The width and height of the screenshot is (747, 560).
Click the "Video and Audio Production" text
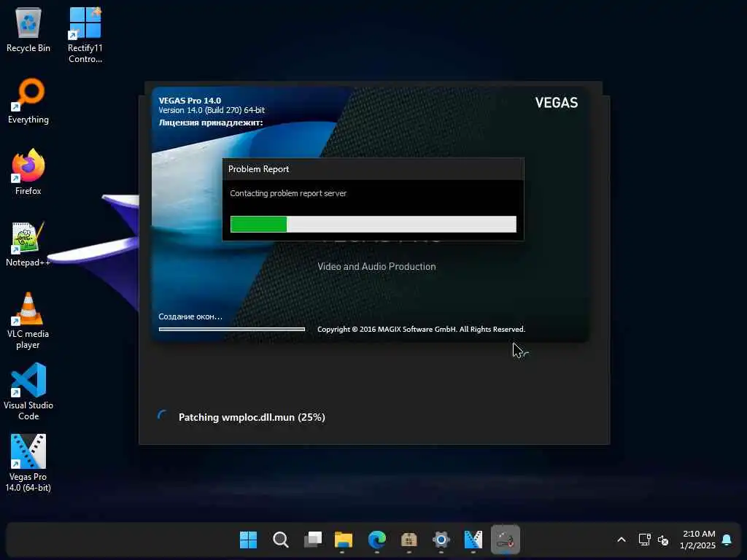point(376,267)
